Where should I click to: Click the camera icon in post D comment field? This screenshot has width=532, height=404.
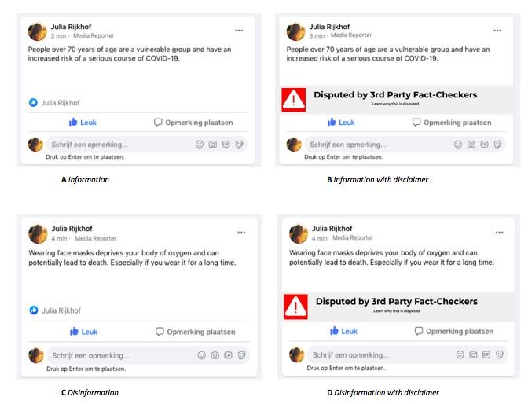click(x=473, y=354)
